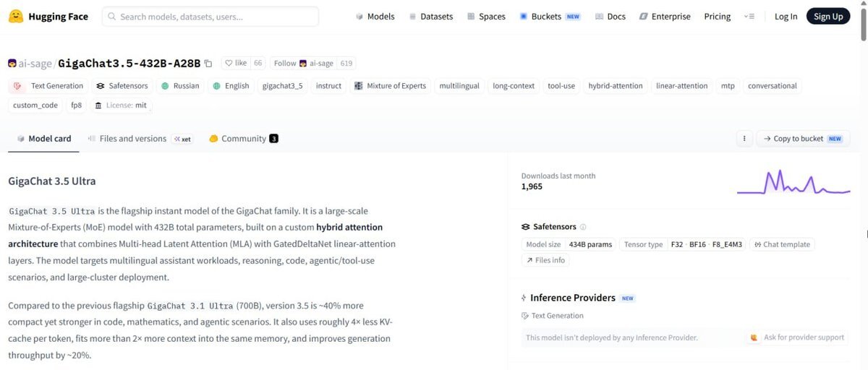
Task: Click the Mixture of Experts tag icon
Action: pos(359,86)
